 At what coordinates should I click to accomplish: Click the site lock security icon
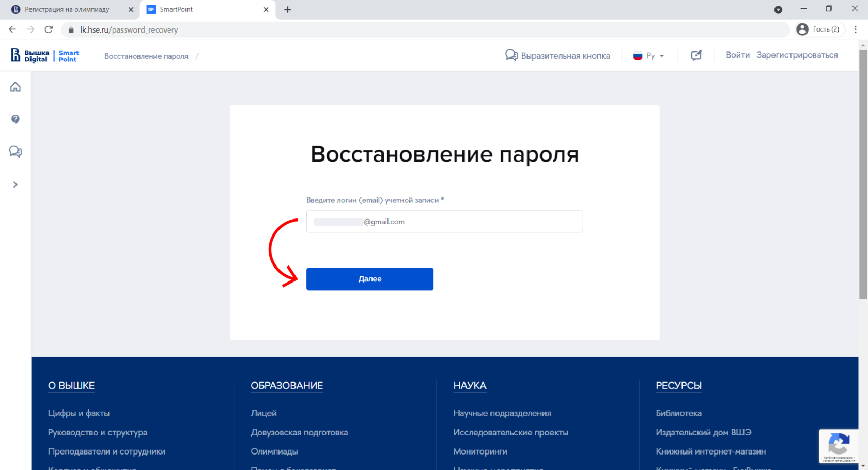click(71, 30)
